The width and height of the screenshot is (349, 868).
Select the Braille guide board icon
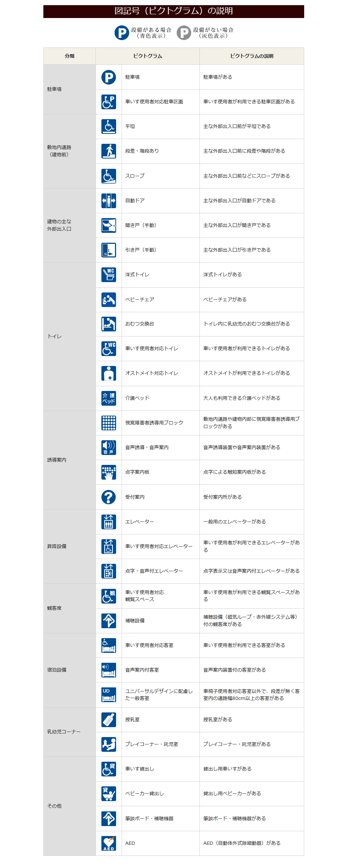[x=109, y=472]
